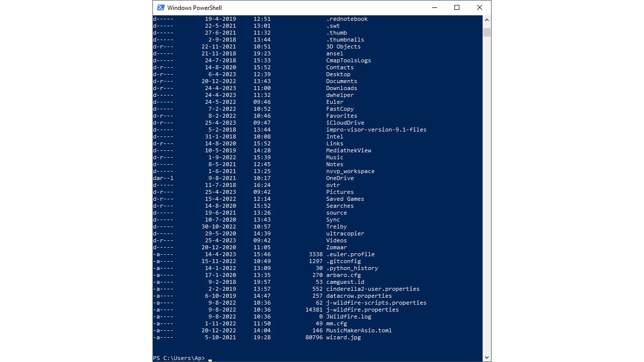Click the '.euler.profile' file name
The height and width of the screenshot is (362, 644).
(350, 254)
